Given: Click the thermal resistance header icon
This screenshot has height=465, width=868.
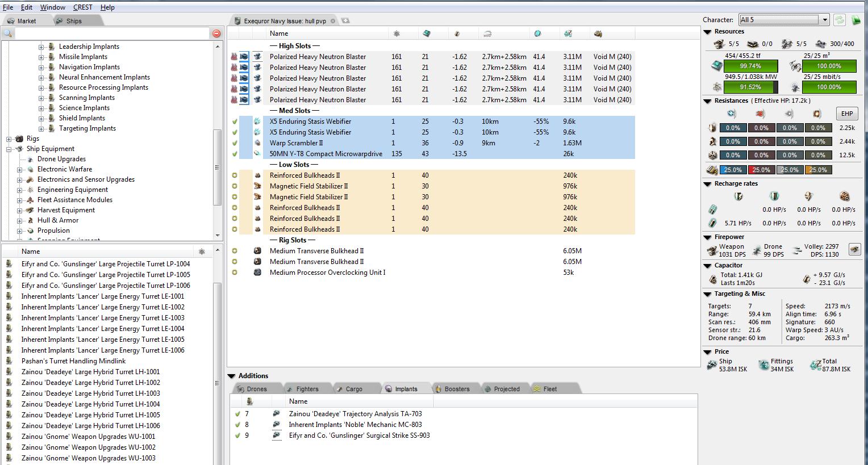Looking at the screenshot, I should pyautogui.click(x=761, y=114).
